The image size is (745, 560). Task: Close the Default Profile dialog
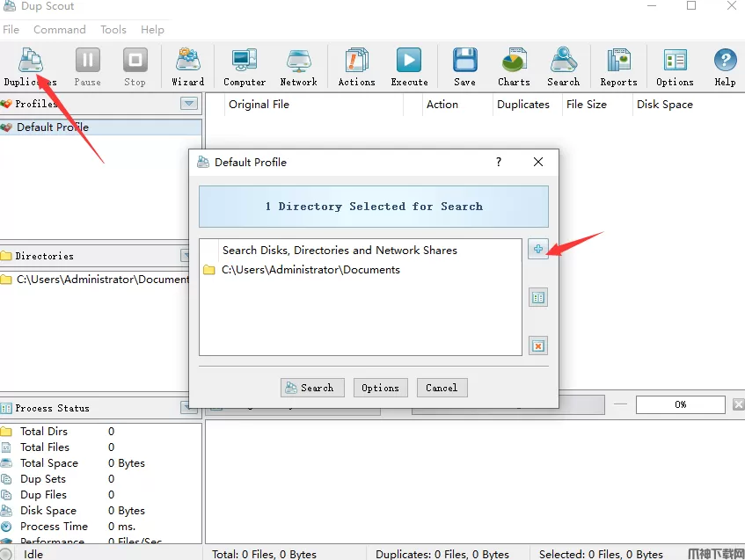coord(537,162)
